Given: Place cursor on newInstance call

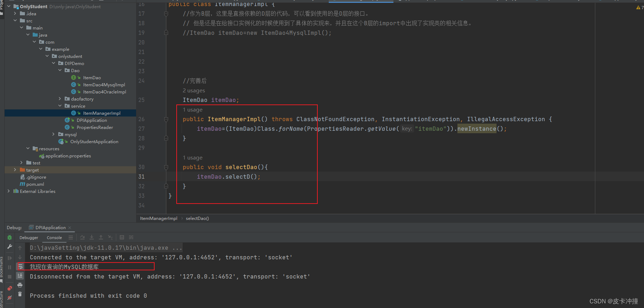Looking at the screenshot, I should 477,129.
